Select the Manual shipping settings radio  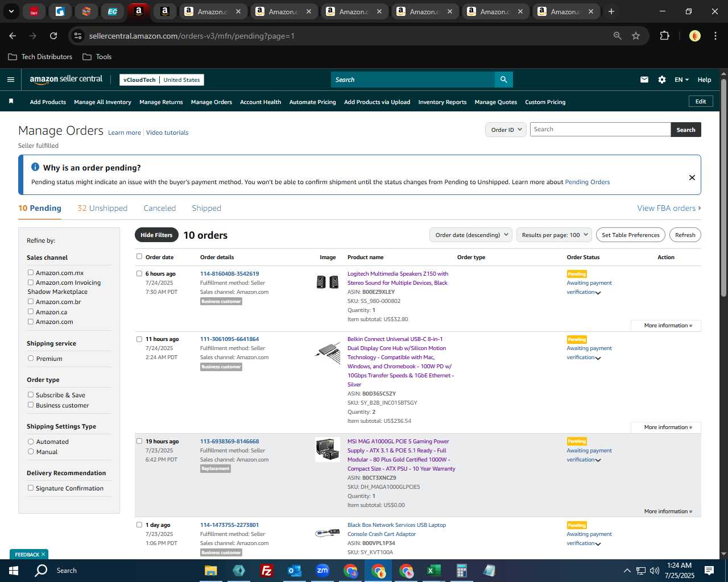pyautogui.click(x=31, y=451)
